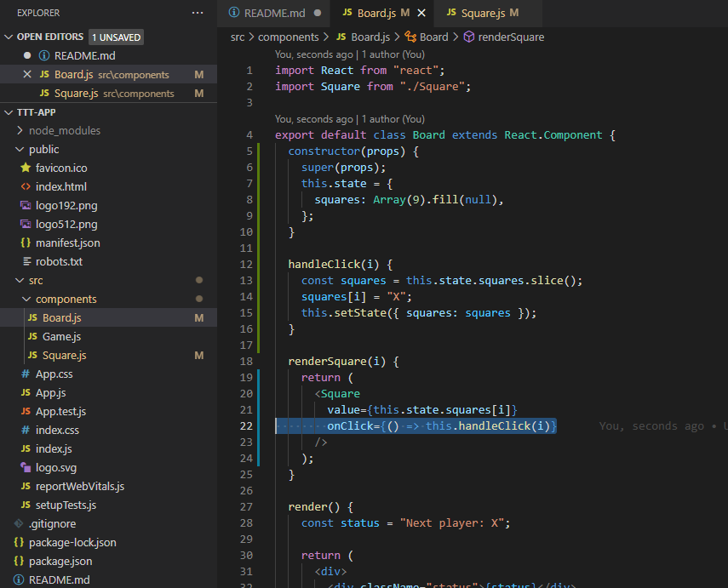Click modified M badge on Square.js tab
728x588 pixels.
coord(514,13)
